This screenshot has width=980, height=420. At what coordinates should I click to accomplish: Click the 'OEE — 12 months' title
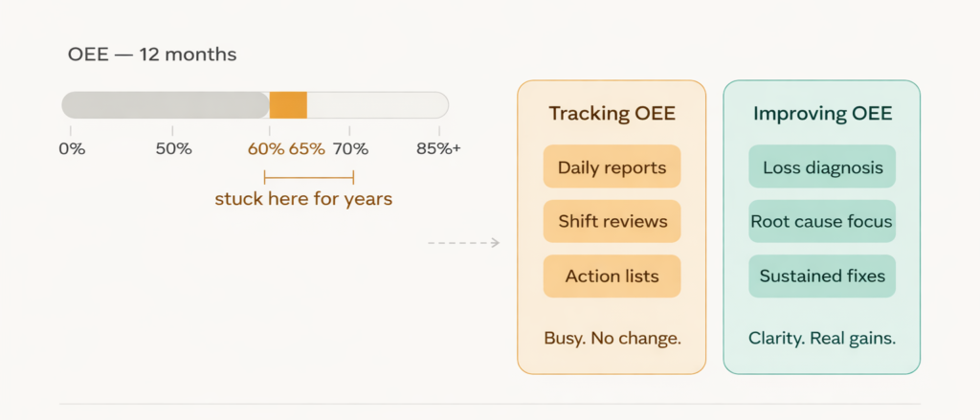[152, 55]
